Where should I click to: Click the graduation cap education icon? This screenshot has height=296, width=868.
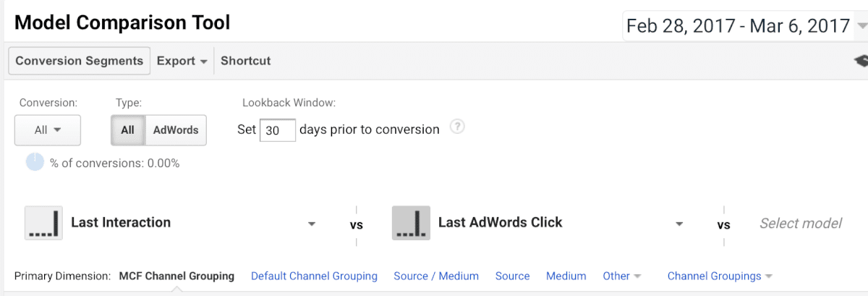point(860,62)
